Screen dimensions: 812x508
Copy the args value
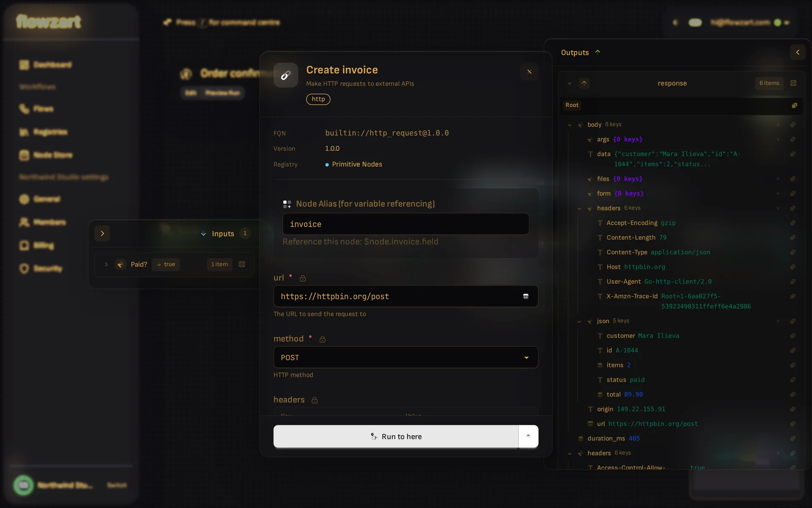click(793, 139)
